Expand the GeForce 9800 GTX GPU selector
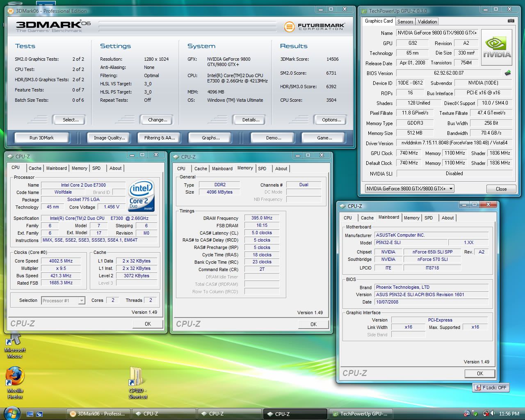525x420 pixels. 451,189
